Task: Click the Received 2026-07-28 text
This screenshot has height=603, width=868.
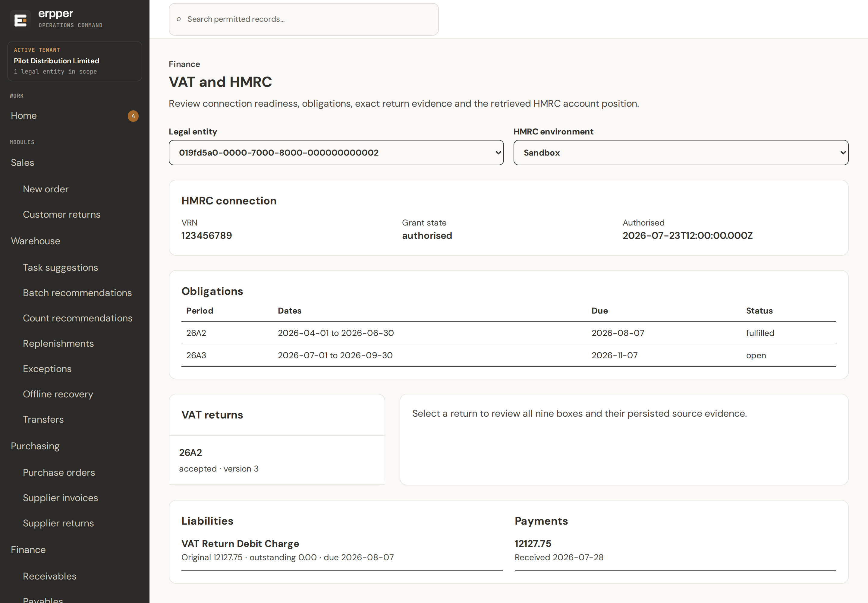Action: [x=559, y=557]
